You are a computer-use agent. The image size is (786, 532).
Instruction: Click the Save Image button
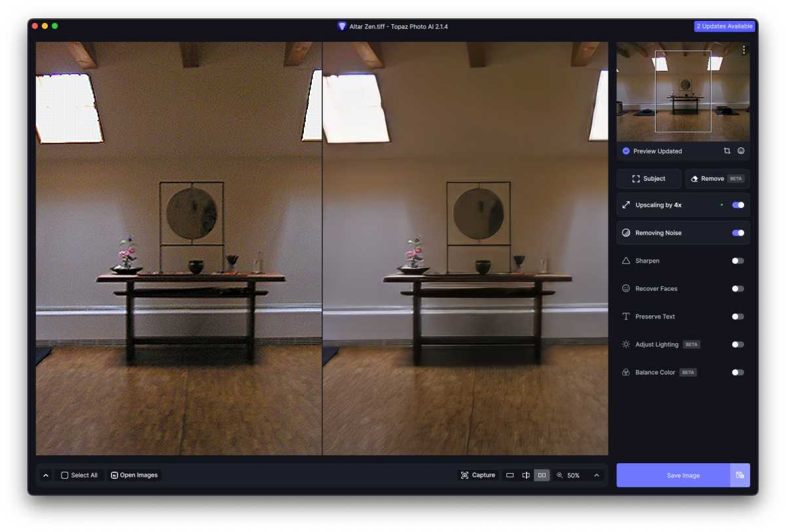pyautogui.click(x=673, y=475)
